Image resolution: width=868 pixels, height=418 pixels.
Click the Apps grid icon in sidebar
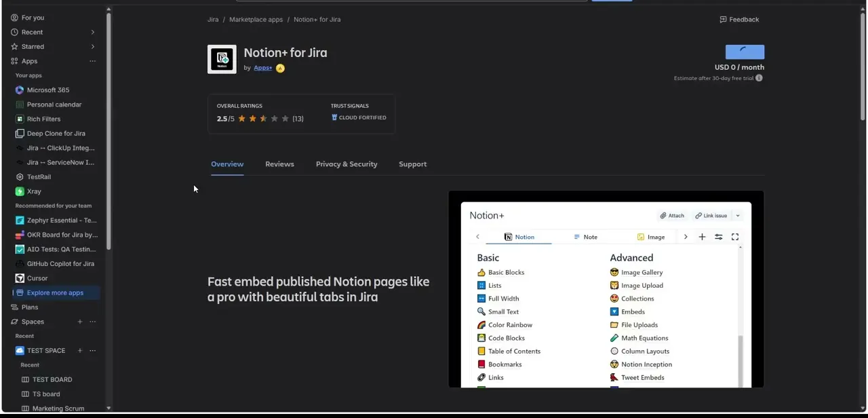(x=14, y=61)
